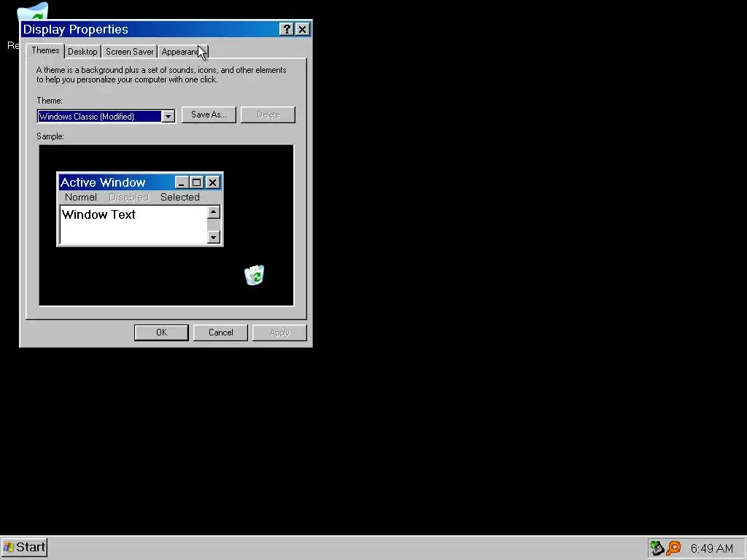
Task: Click the Disabled sample menu item
Action: (x=128, y=197)
